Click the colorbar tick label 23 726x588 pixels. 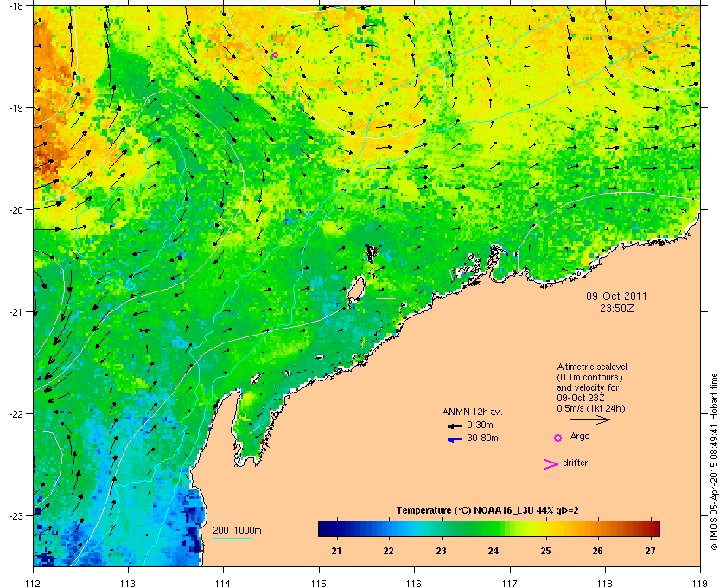tap(442, 551)
